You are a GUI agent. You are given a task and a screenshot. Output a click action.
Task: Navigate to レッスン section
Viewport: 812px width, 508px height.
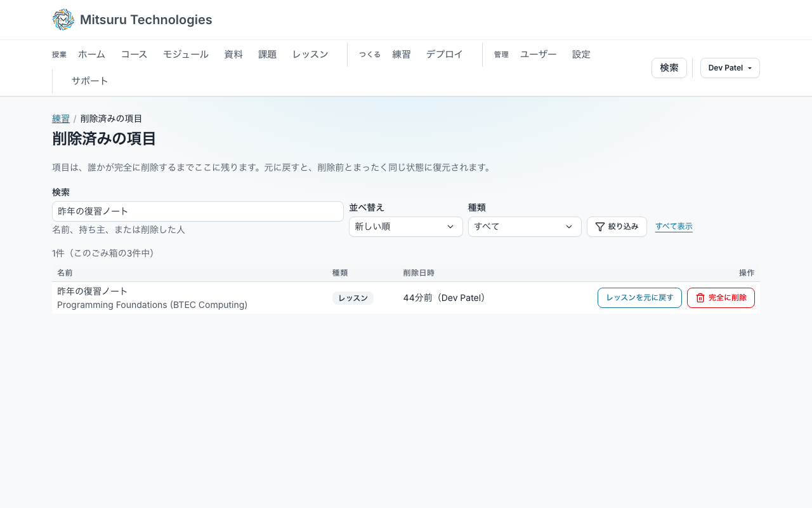click(x=310, y=55)
